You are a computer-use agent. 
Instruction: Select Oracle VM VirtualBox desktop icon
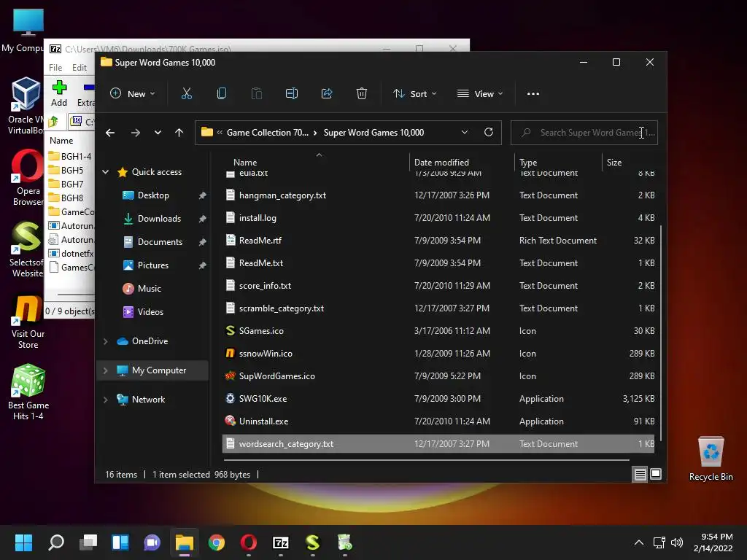tap(26, 106)
